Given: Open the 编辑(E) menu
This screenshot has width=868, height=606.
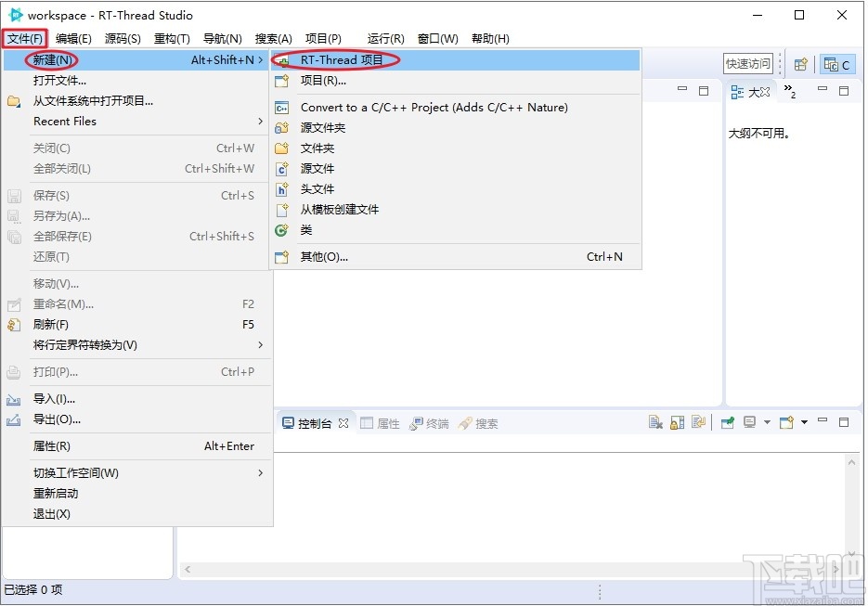Looking at the screenshot, I should [x=73, y=39].
